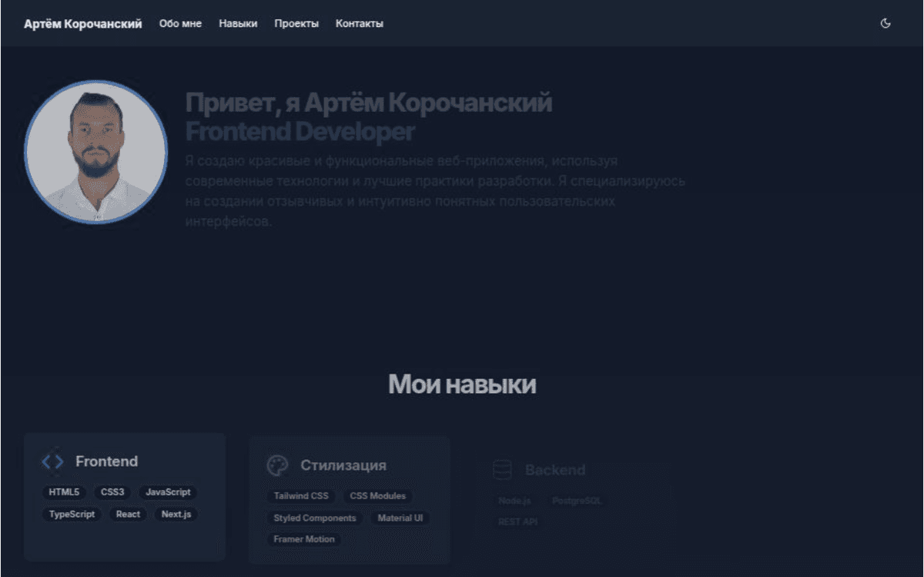This screenshot has width=924, height=577.
Task: Go to Обо мне section
Action: pos(180,24)
